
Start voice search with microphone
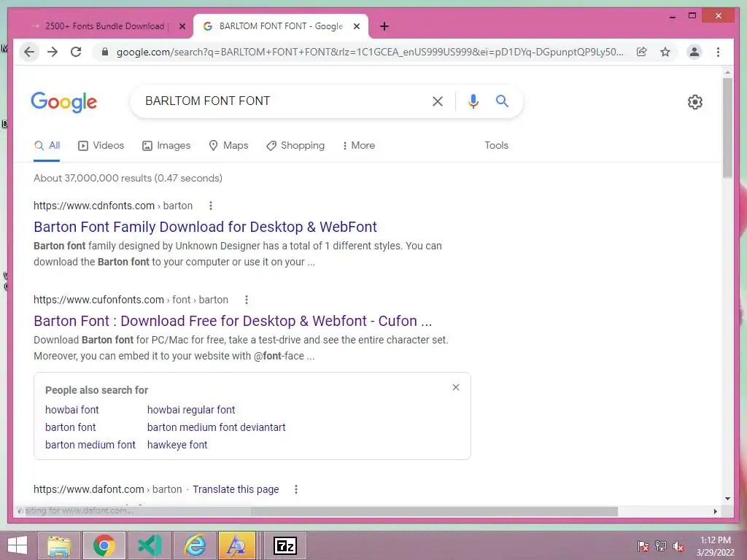[473, 101]
